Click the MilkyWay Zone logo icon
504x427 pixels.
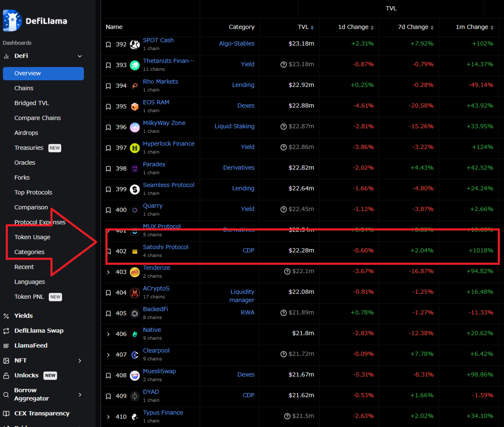(x=135, y=127)
